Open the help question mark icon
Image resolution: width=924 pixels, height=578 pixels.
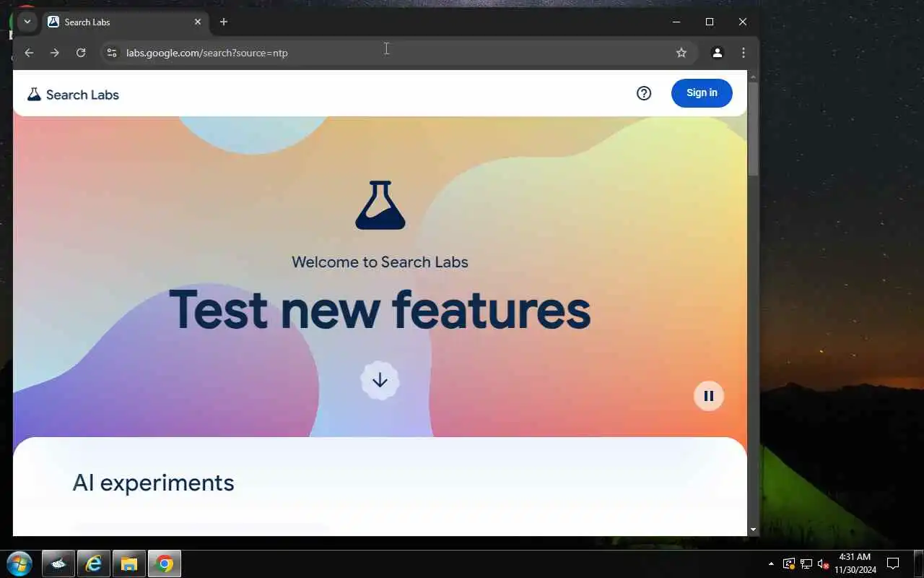644,93
